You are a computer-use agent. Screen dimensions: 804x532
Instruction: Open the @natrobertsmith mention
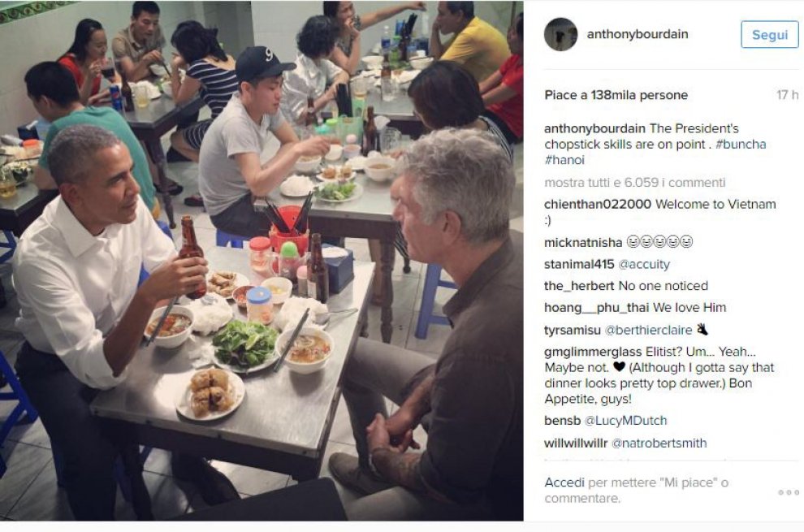coord(659,443)
